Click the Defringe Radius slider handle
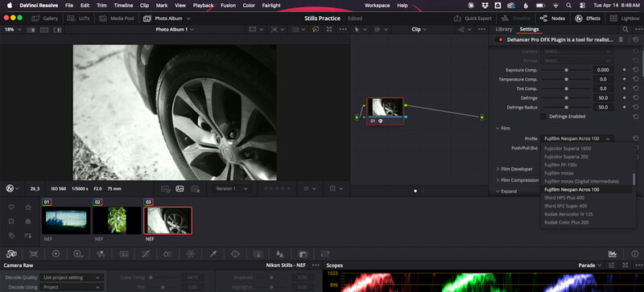Image resolution: width=644 pixels, height=292 pixels. click(x=567, y=107)
